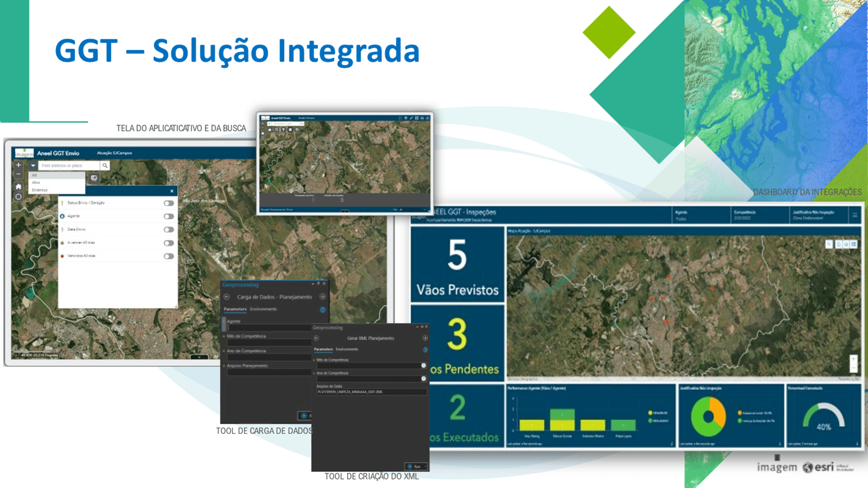Select Parameters tab in Carga de Dados
This screenshot has height=488, width=868.
(x=235, y=309)
